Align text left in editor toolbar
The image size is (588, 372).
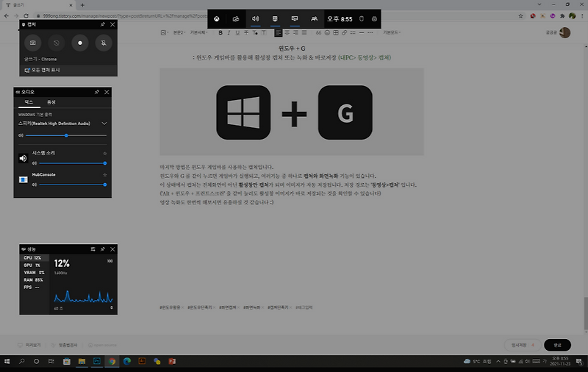279,32
